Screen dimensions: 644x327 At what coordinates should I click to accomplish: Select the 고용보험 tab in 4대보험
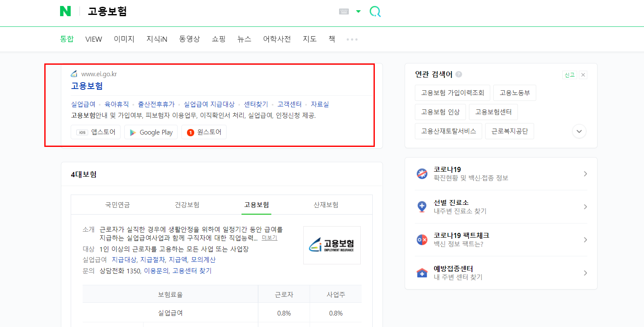point(256,205)
